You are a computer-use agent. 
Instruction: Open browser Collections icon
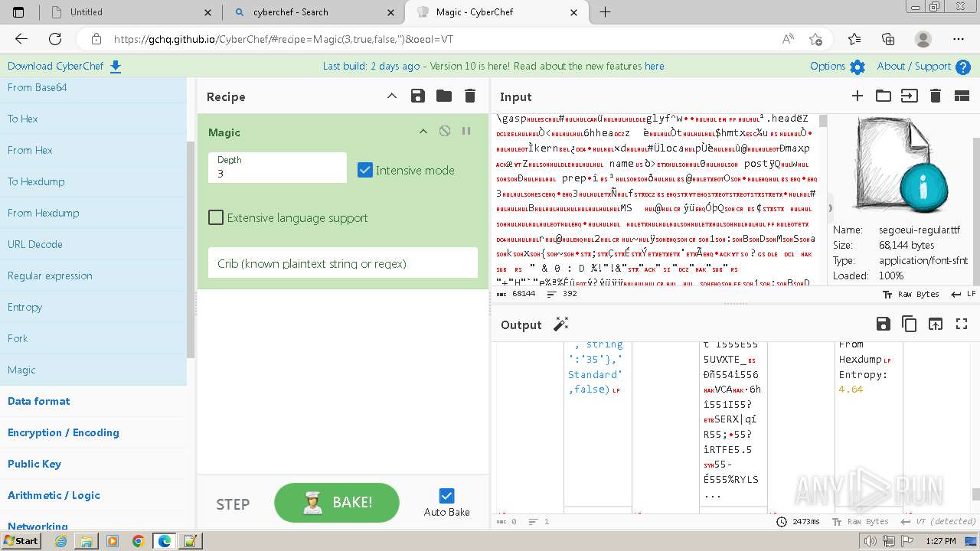(x=888, y=39)
